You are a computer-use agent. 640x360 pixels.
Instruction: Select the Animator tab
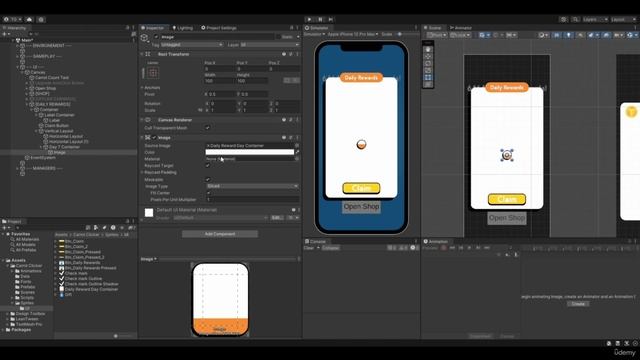[x=460, y=28]
